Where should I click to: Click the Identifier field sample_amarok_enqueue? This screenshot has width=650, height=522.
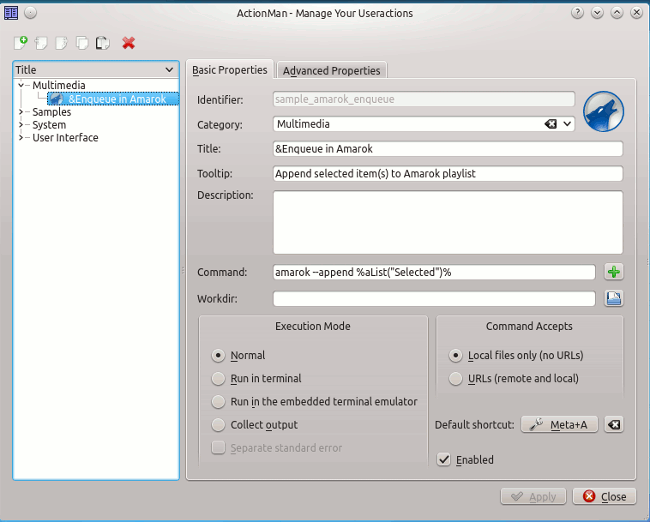(x=424, y=99)
